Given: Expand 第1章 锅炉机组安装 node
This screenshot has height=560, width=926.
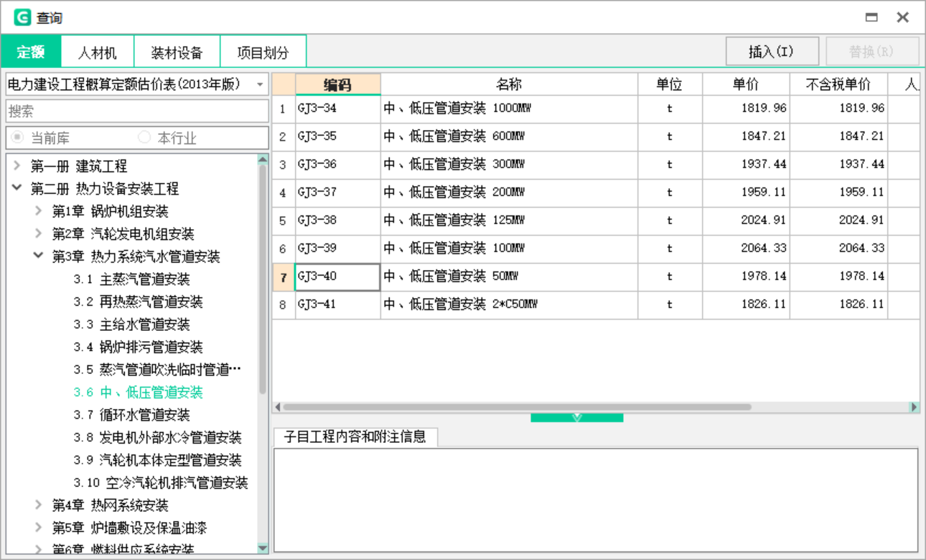Looking at the screenshot, I should [x=39, y=211].
